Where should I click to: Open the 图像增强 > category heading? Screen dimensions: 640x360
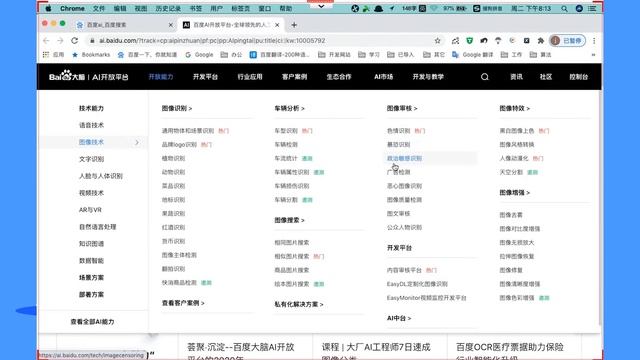515,192
